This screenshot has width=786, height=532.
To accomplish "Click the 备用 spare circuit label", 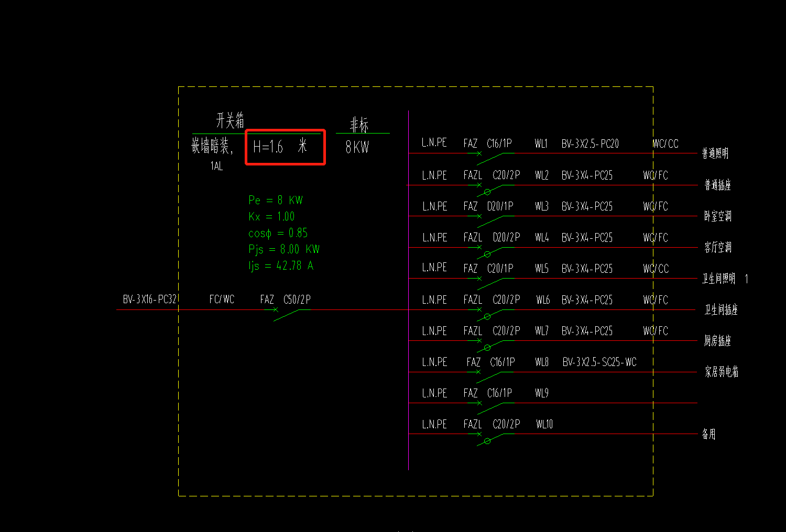I will (x=708, y=434).
